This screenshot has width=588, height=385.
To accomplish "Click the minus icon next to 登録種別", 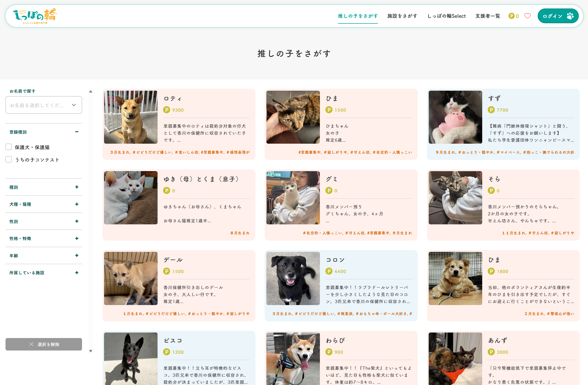I will [77, 132].
